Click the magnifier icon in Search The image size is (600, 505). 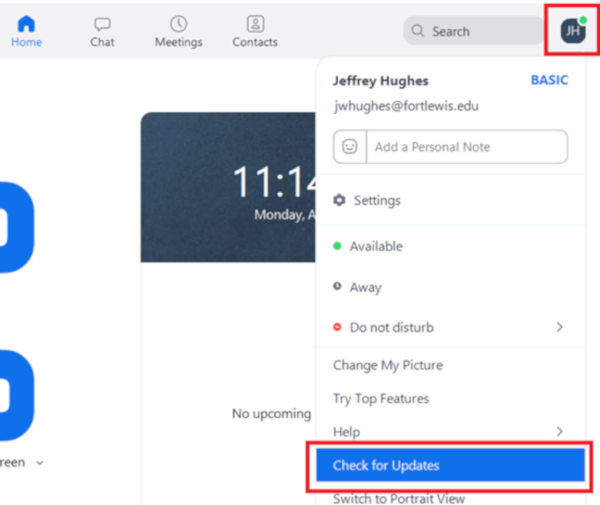418,31
